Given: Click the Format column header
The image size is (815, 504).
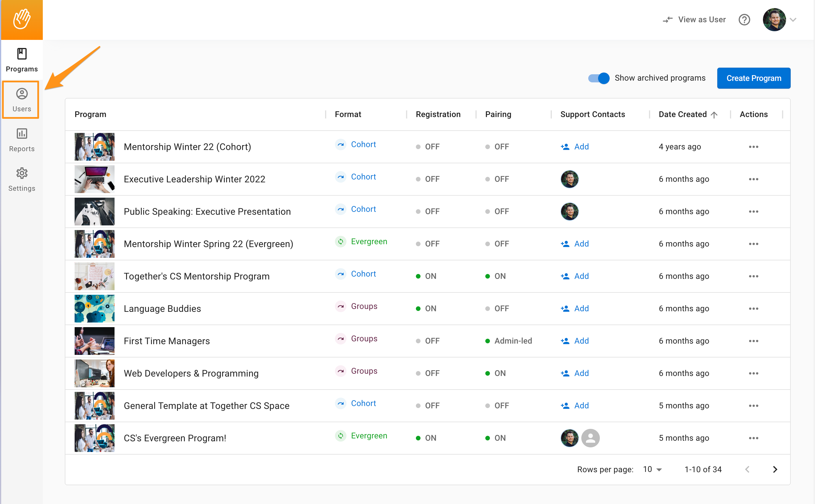Looking at the screenshot, I should [348, 114].
